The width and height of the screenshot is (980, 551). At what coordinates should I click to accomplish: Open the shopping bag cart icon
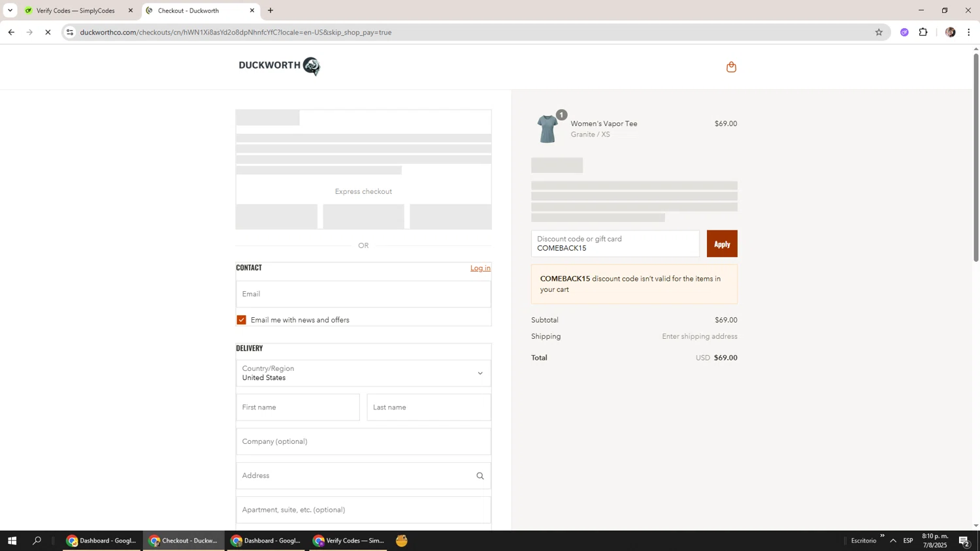731,67
